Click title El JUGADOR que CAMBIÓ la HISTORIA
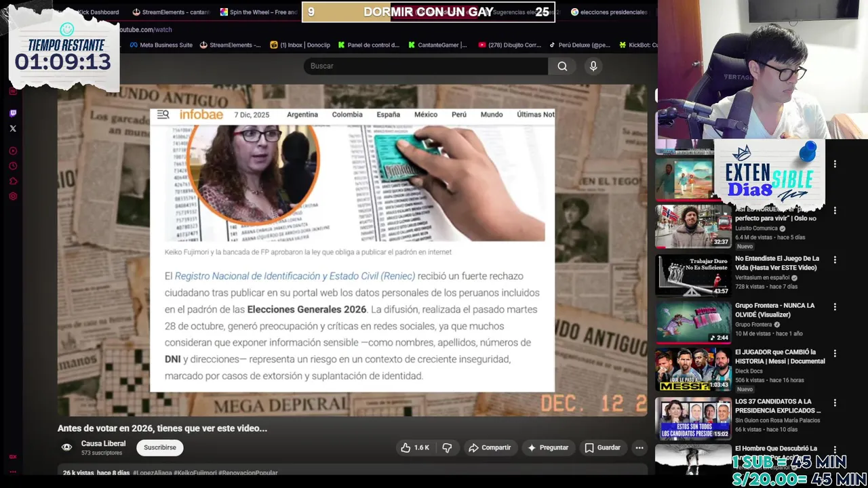This screenshot has width=868, height=488. coord(780,357)
